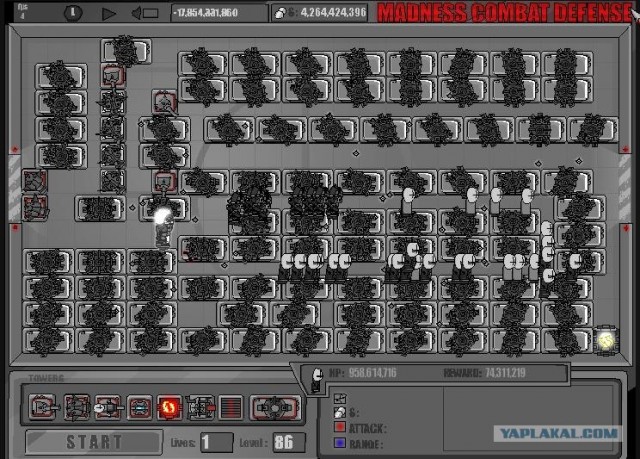Image resolution: width=640 pixels, height=459 pixels.
Task: Select the striped wall block icon
Action: (231, 407)
